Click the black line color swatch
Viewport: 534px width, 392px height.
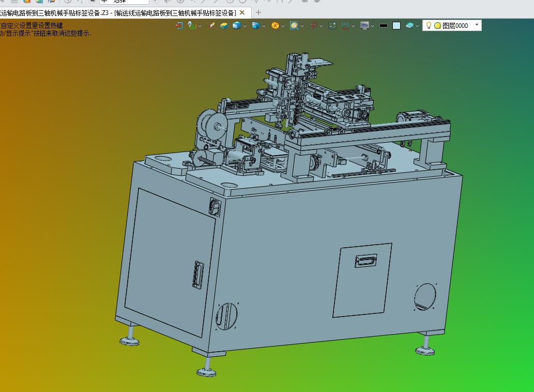[384, 25]
